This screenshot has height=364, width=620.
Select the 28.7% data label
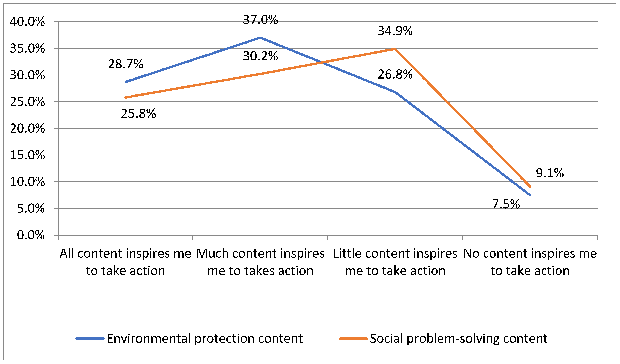[x=125, y=64]
